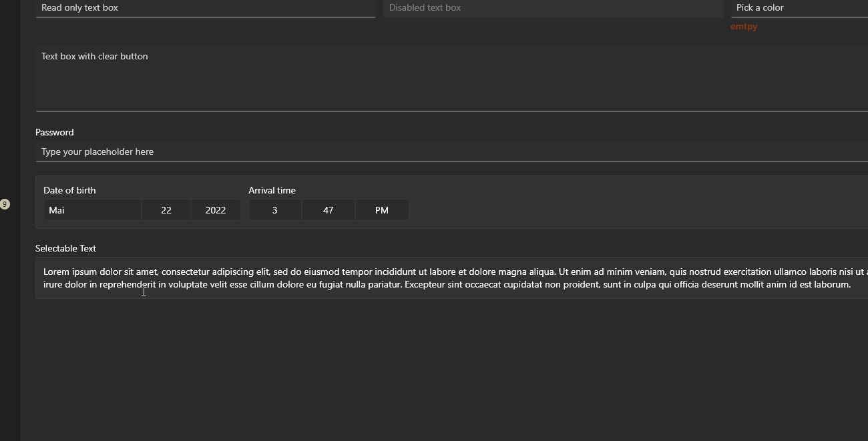
Task: Focus the read only text box
Action: 200,8
